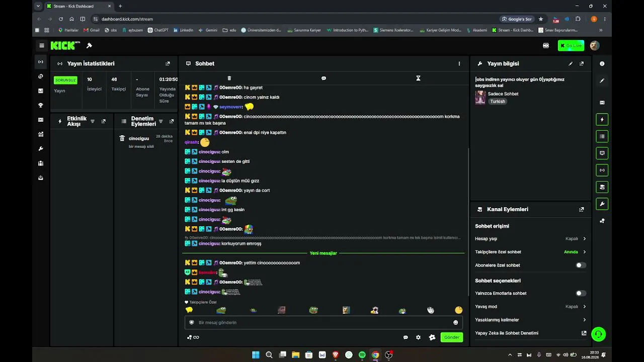The image size is (644, 362).
Task: Open Spotify from the taskbar
Action: pyautogui.click(x=362, y=355)
